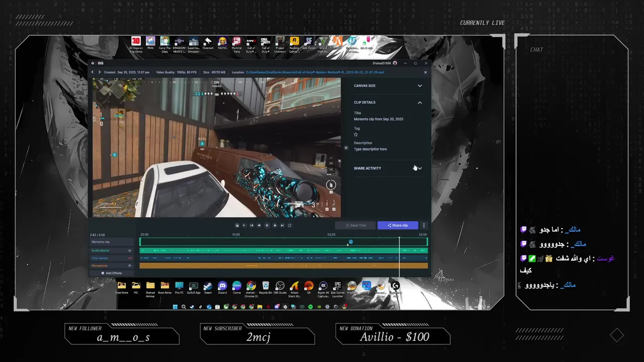The image size is (644, 362).
Task: Open the This PC desktop icon
Action: click(x=179, y=288)
